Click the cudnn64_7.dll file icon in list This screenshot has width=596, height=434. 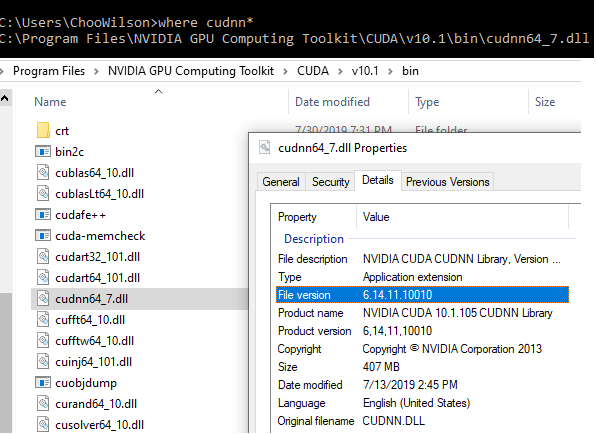(43, 299)
